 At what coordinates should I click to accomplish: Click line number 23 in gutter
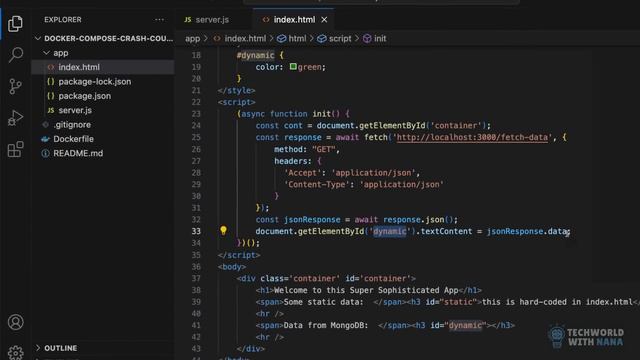pyautogui.click(x=196, y=114)
